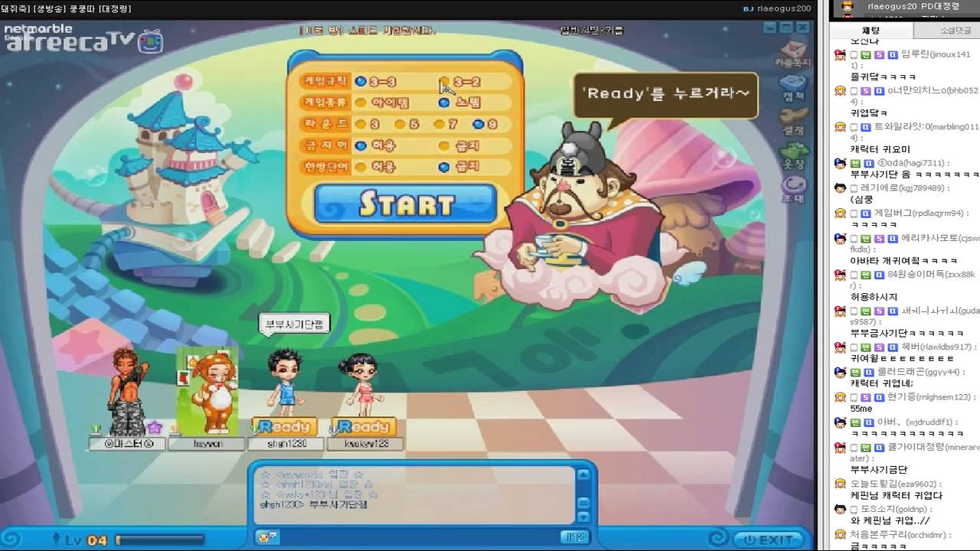Click 쿨러드래곤's avatar icon in chat
The width and height of the screenshot is (980, 551).
point(840,372)
